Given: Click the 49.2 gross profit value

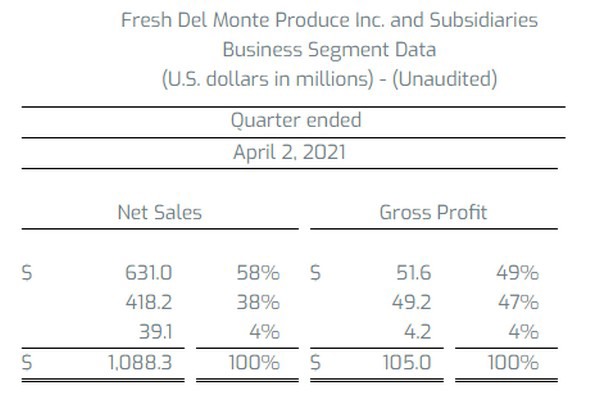Looking at the screenshot, I should point(412,302).
